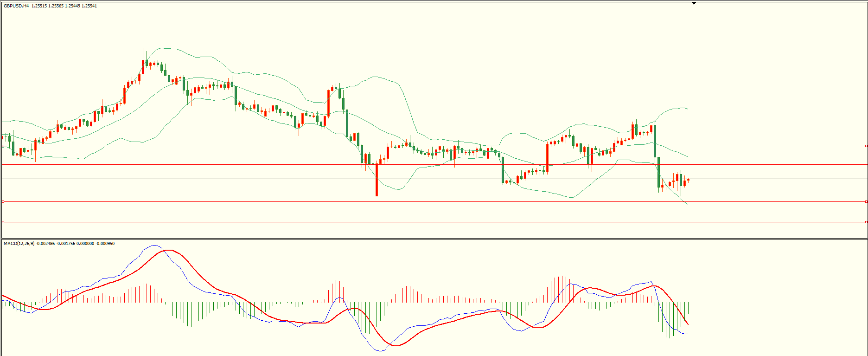The image size is (868, 356).
Task: Click left handle of third red horizontal line
Action: [3, 201]
